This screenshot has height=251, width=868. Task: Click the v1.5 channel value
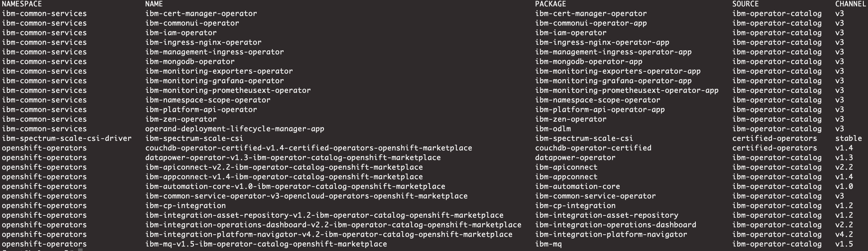tap(844, 244)
